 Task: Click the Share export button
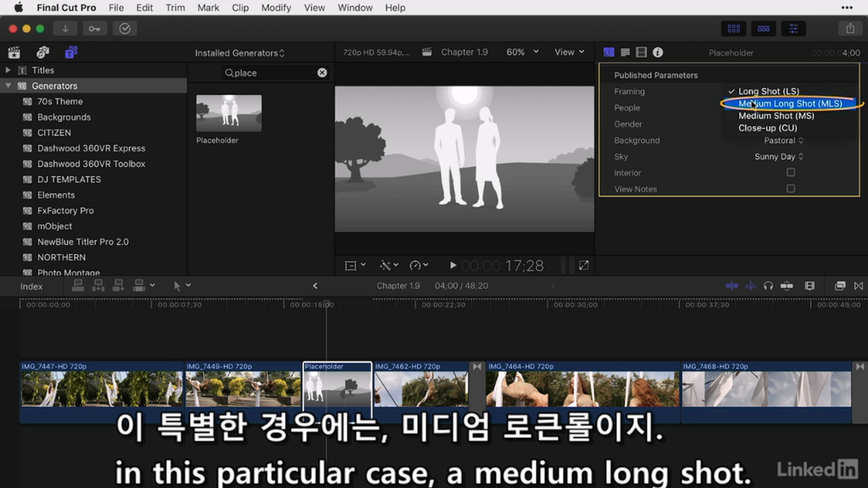pos(850,28)
